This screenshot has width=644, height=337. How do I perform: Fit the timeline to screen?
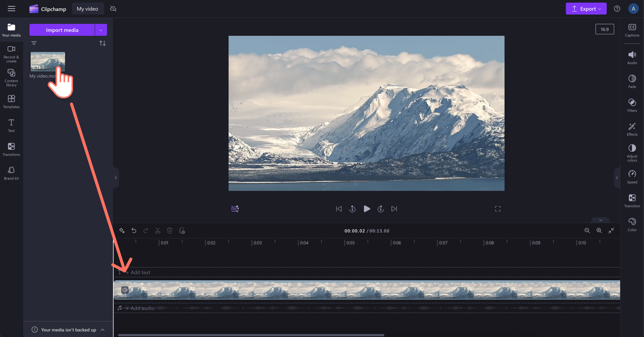(611, 231)
